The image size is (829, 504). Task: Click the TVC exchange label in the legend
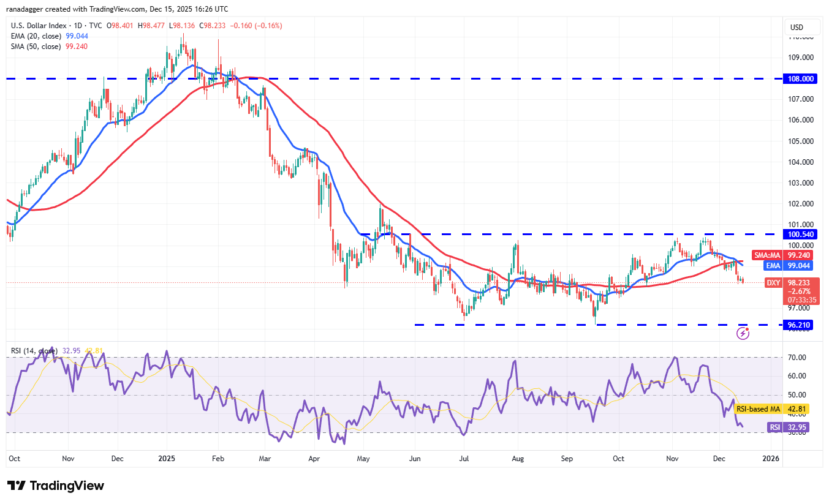[x=96, y=26]
